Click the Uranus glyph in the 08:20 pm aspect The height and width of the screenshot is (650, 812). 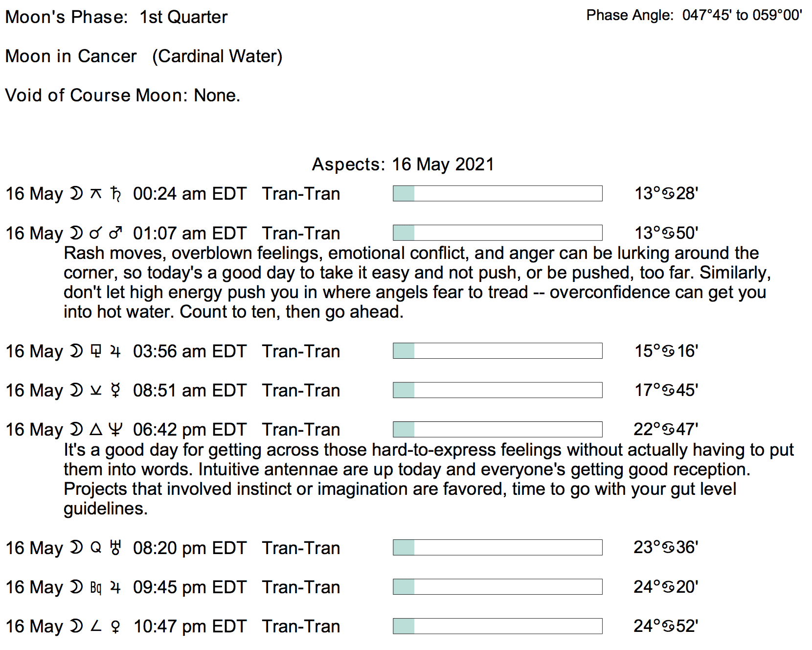click(x=115, y=548)
